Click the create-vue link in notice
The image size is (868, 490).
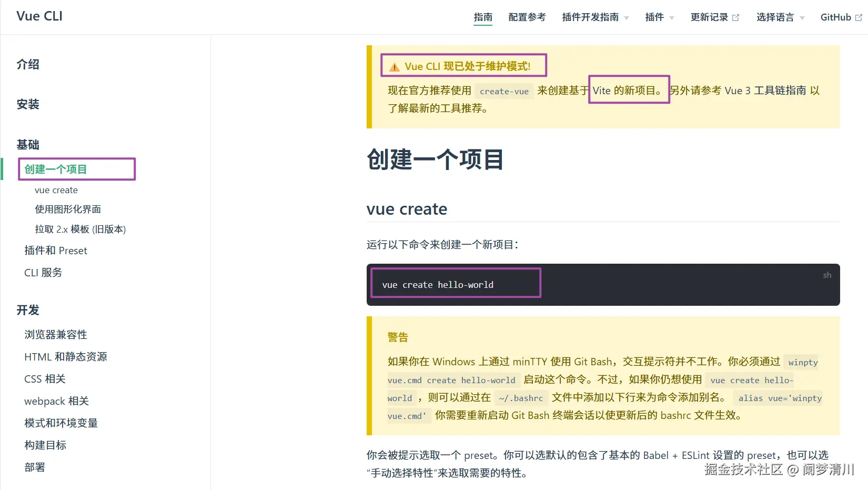point(504,91)
